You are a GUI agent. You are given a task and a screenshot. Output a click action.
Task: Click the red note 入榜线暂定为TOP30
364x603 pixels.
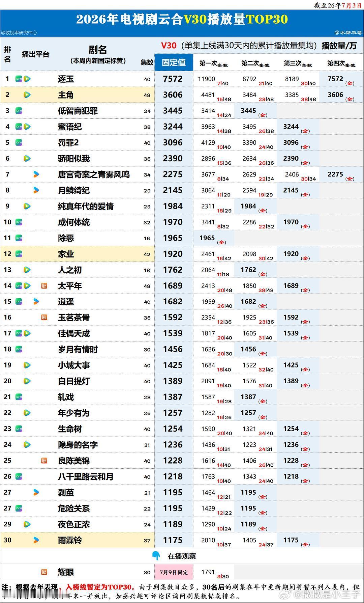(99, 587)
